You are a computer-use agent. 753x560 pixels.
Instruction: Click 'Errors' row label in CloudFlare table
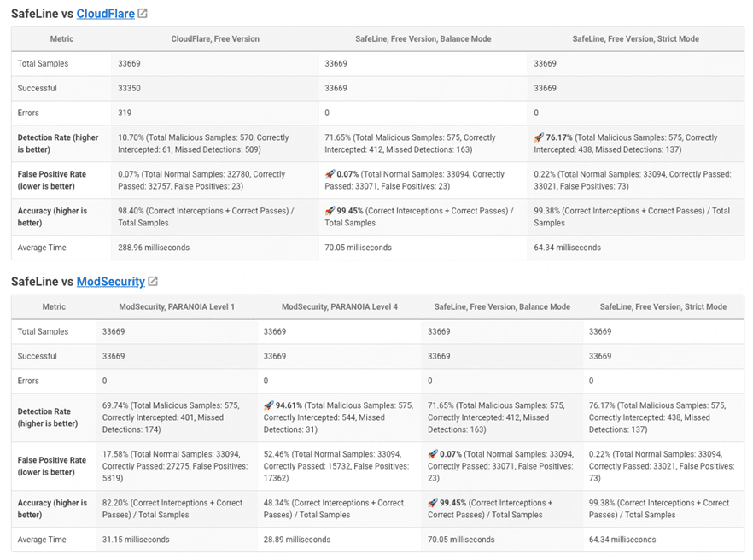coord(28,113)
